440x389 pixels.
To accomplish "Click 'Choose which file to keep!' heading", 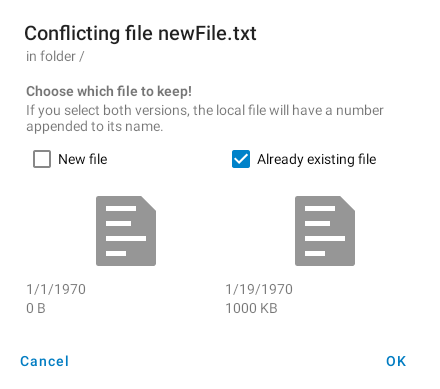I will 109,91.
